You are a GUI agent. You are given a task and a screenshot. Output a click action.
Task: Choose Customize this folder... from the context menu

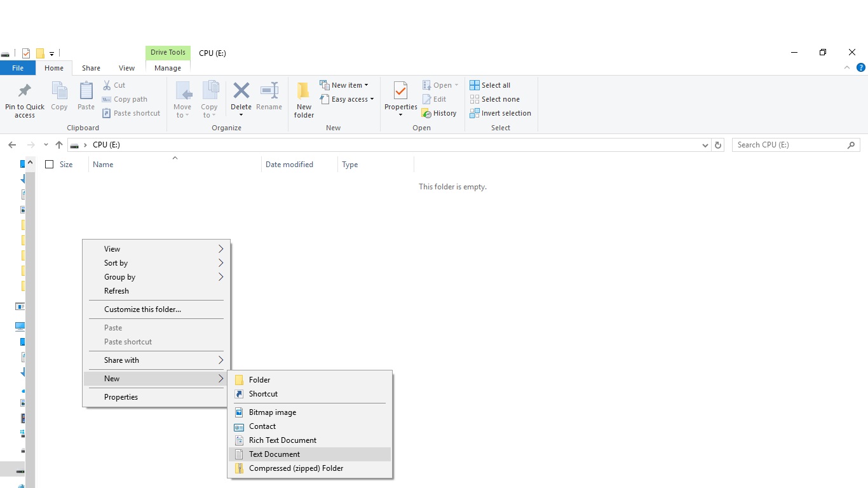pyautogui.click(x=156, y=309)
